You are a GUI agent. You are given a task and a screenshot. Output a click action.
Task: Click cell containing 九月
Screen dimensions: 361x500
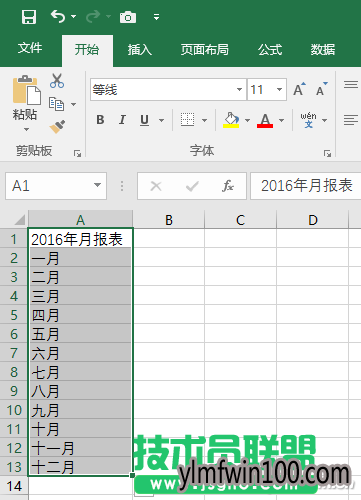81,410
